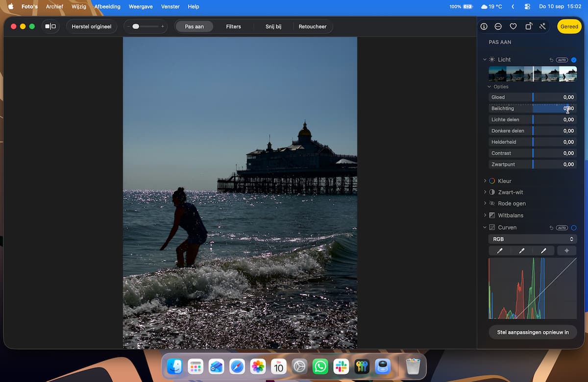Click the brightest Licht preview thumbnail
Viewport: 588px width, 382px height.
coord(568,74)
